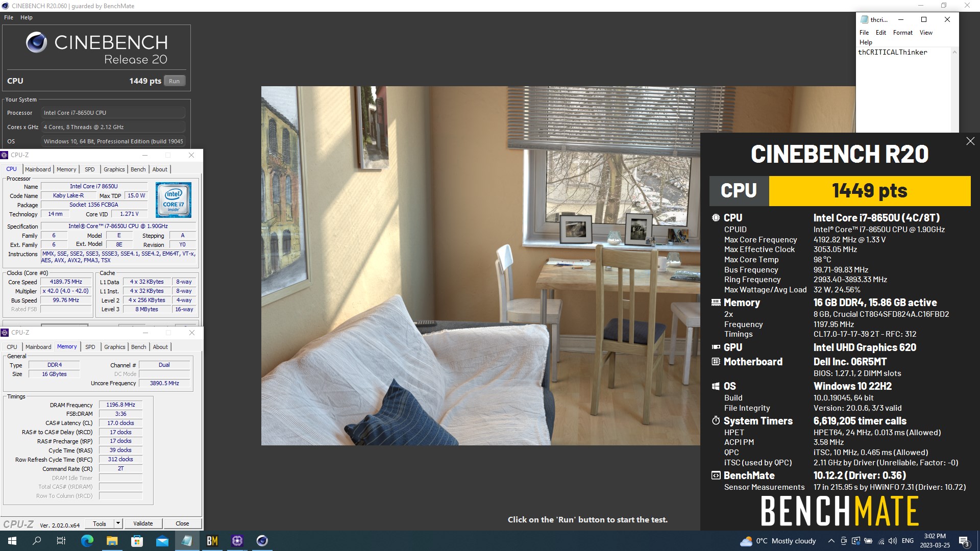The width and height of the screenshot is (980, 551).
Task: Click the Intel Core i7 logo in CPU-Z
Action: [x=174, y=199]
